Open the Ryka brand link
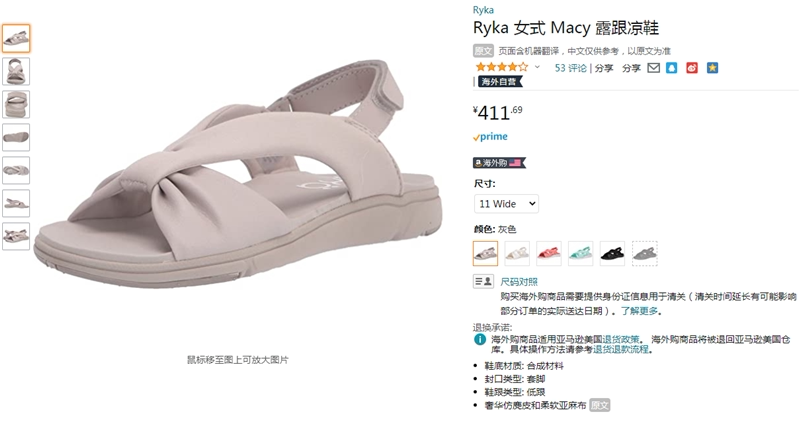This screenshot has width=800, height=421. 483,10
